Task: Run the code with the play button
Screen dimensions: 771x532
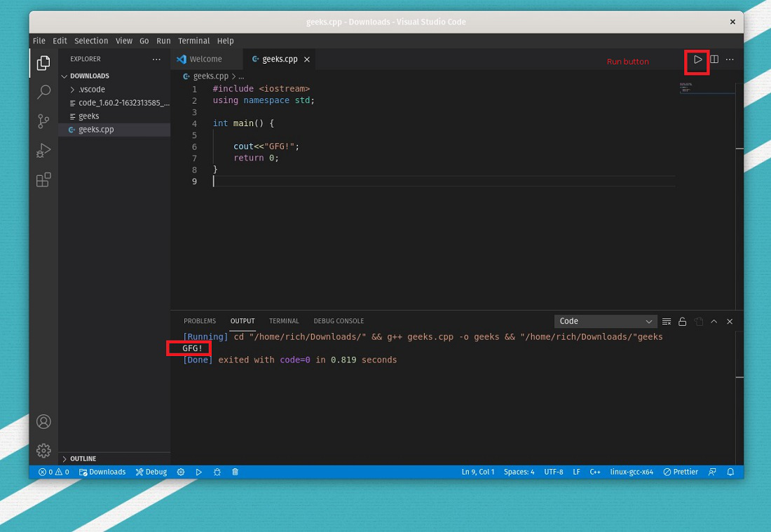Action: pos(697,60)
